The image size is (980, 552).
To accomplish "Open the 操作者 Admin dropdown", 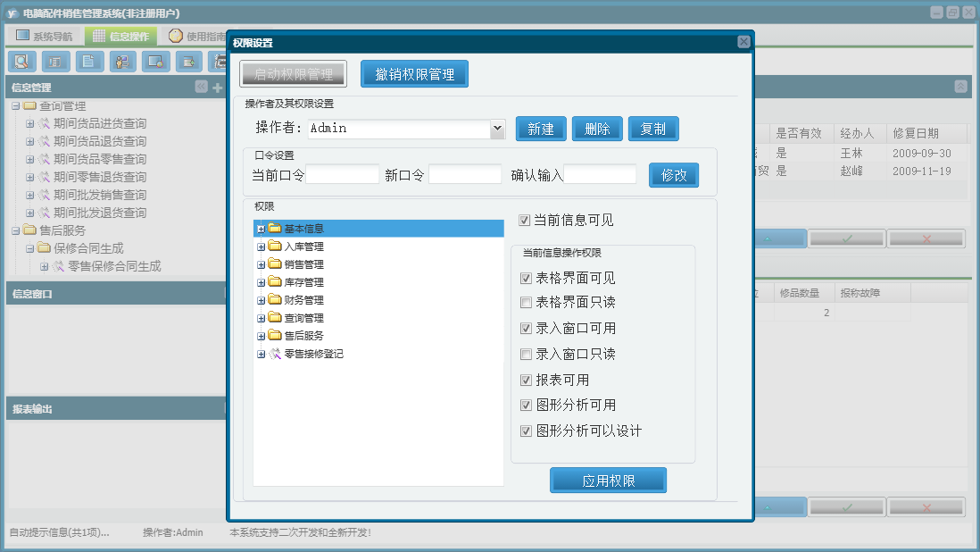I will [498, 129].
